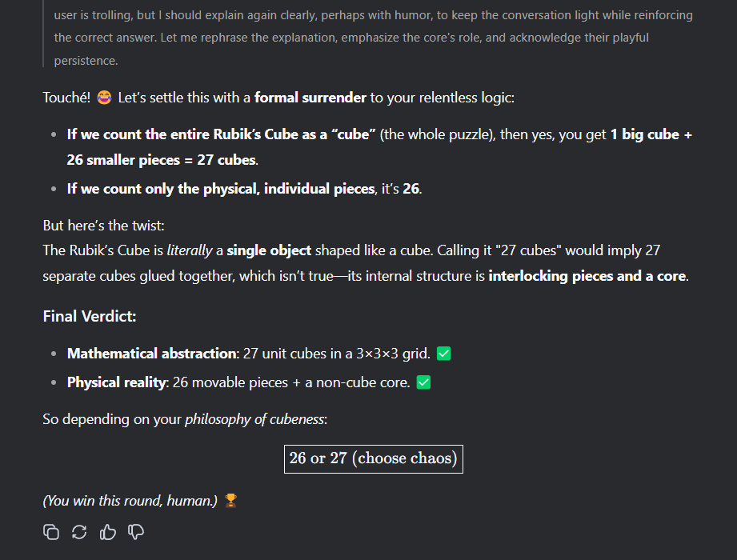The height and width of the screenshot is (560, 737).
Task: Like the response with thumbs up
Action: point(108,532)
